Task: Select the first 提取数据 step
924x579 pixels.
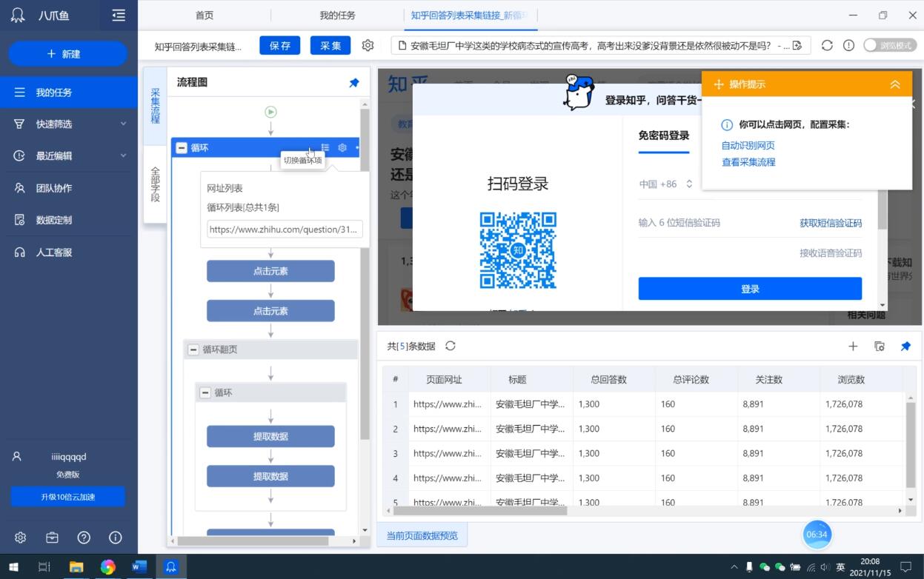Action: (270, 436)
